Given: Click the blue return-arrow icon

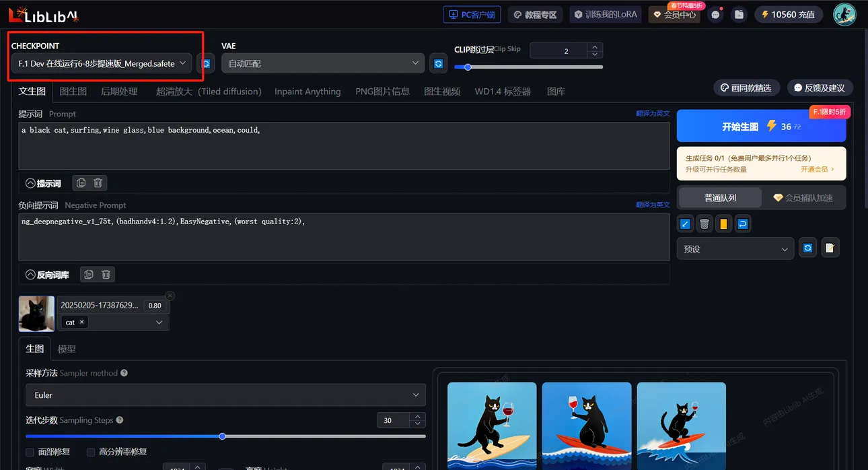Looking at the screenshot, I should (743, 224).
